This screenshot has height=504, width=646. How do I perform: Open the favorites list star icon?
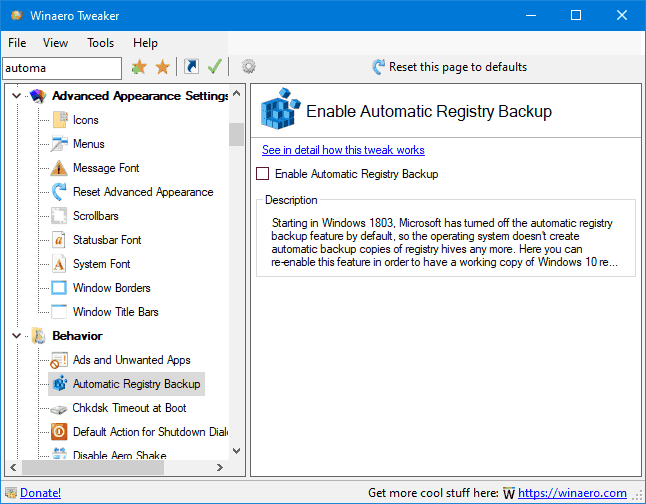tap(163, 67)
